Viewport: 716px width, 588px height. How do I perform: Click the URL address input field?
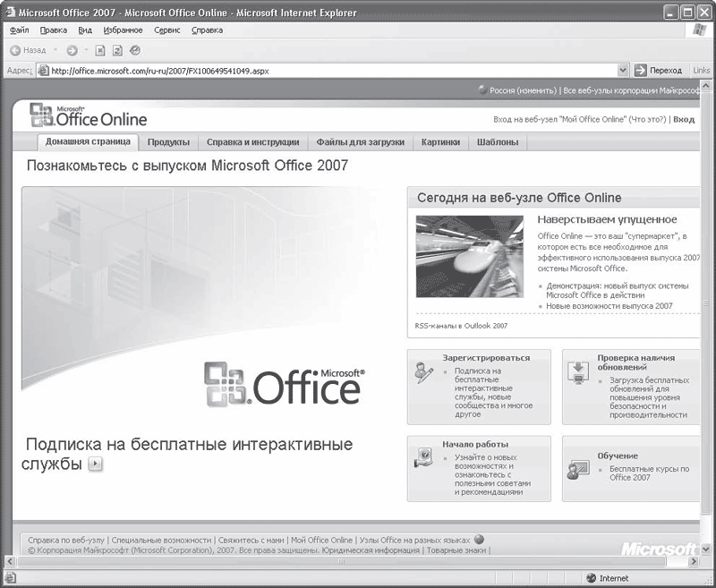pyautogui.click(x=331, y=70)
